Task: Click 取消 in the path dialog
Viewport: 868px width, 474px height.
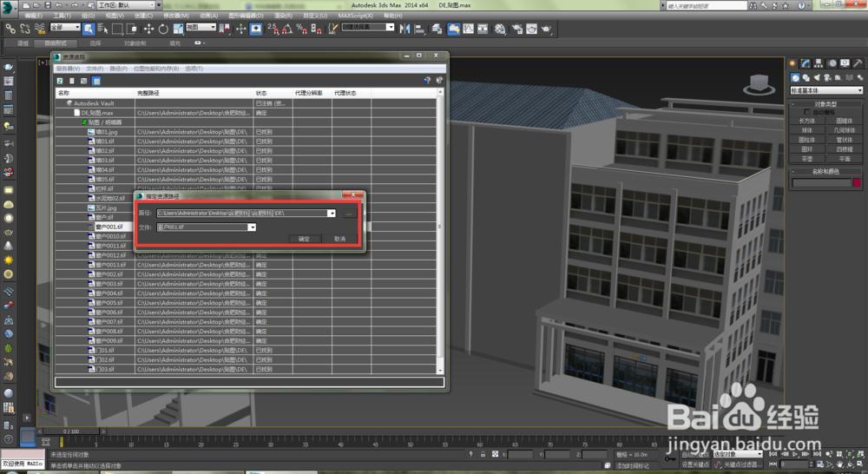Action: (339, 240)
